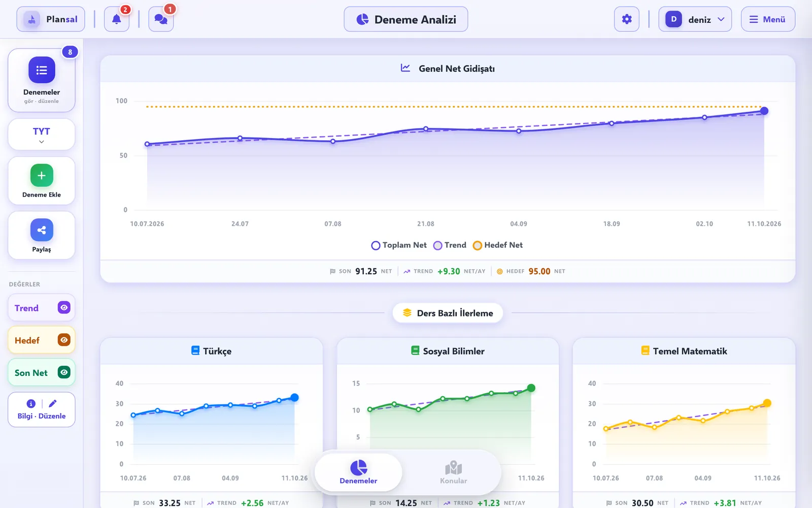Viewport: 812px width, 508px height.
Task: Click the Deneme Analizi title button
Action: coord(406,19)
